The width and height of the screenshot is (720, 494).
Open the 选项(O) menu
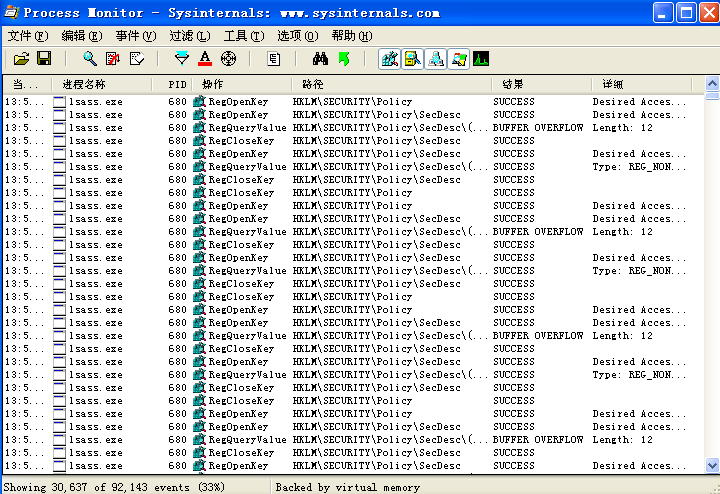click(298, 36)
